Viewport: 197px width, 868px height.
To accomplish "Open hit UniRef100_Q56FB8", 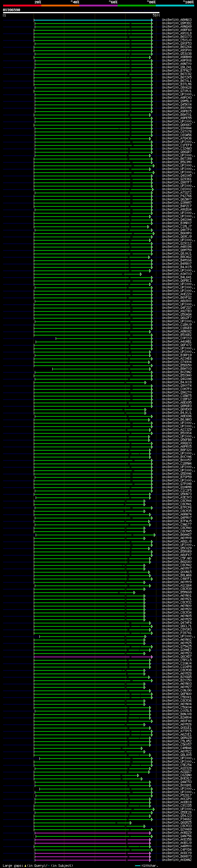I will tap(177, 440).
